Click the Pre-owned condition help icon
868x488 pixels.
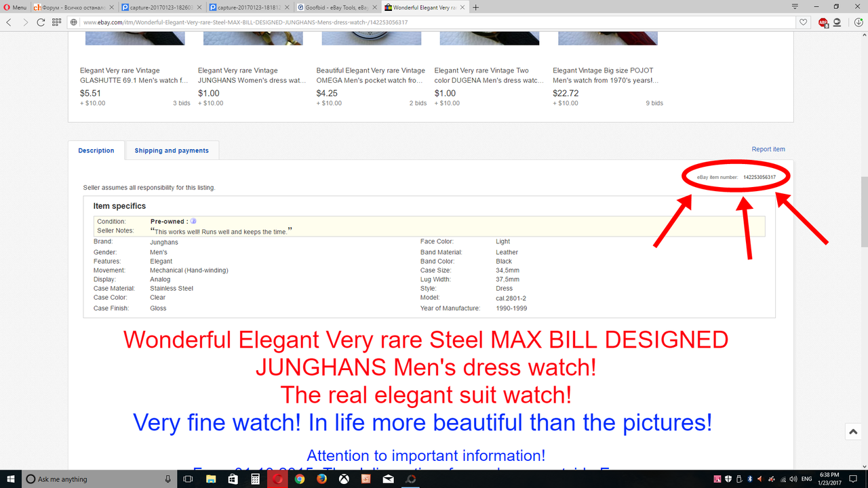point(193,221)
